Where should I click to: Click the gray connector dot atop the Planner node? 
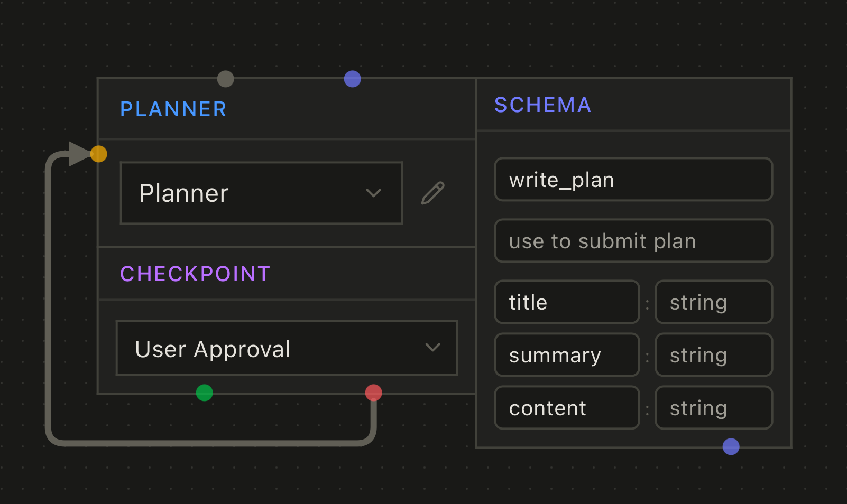(226, 79)
